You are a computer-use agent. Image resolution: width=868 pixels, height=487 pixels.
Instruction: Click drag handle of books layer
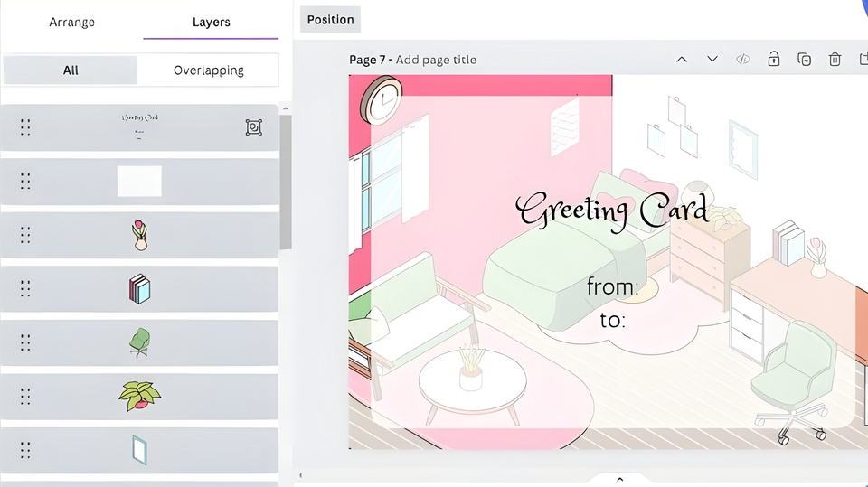click(25, 289)
